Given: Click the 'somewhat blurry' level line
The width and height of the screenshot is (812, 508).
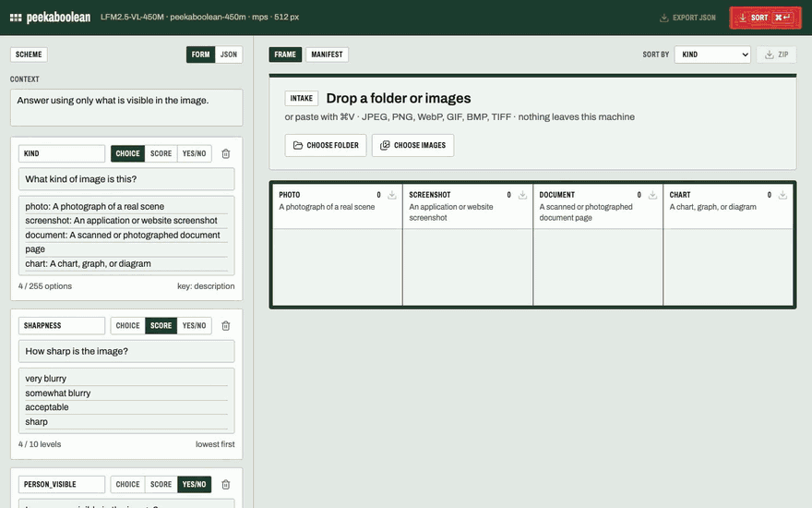Looking at the screenshot, I should pyautogui.click(x=57, y=393).
